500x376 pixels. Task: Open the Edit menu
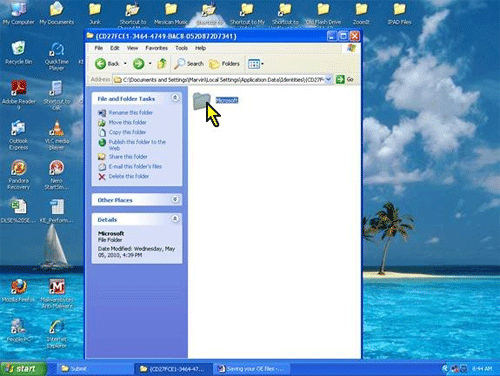tap(115, 48)
